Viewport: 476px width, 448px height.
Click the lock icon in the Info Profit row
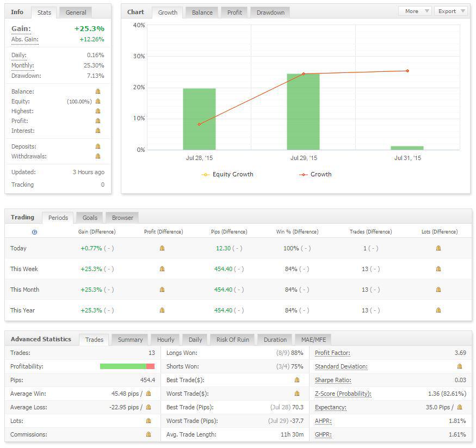point(98,121)
